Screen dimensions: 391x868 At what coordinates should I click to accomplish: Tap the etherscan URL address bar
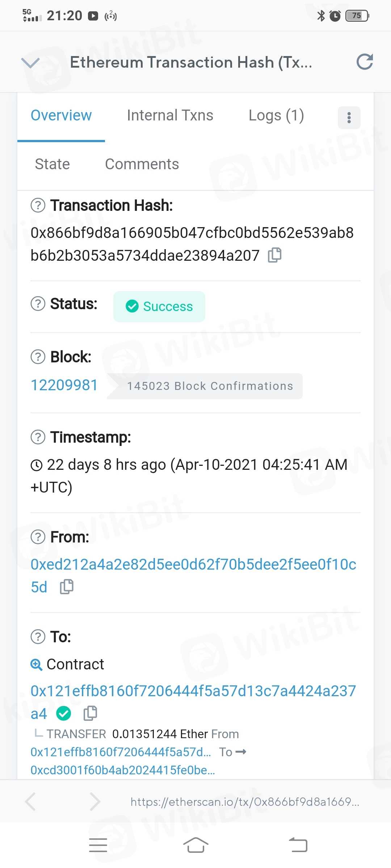coord(245,802)
